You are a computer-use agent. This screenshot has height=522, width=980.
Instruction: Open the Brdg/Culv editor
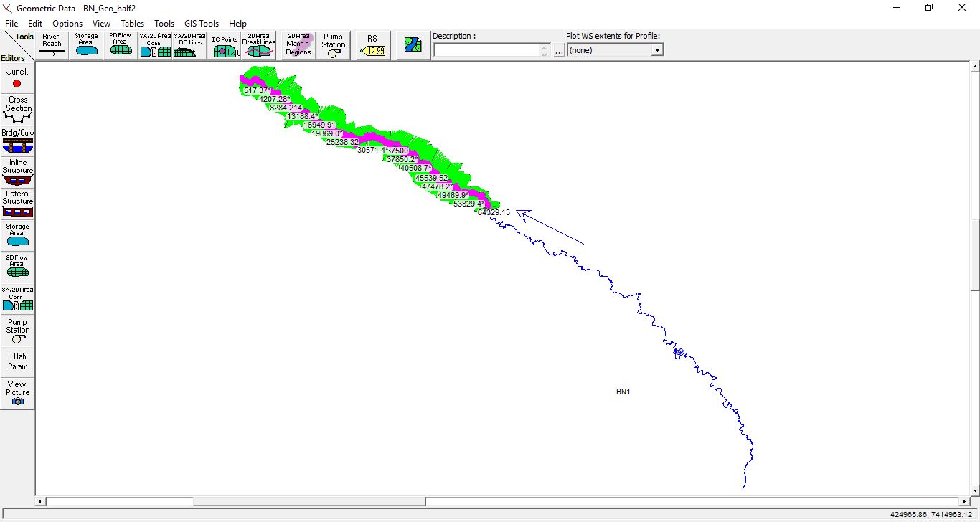click(x=18, y=141)
